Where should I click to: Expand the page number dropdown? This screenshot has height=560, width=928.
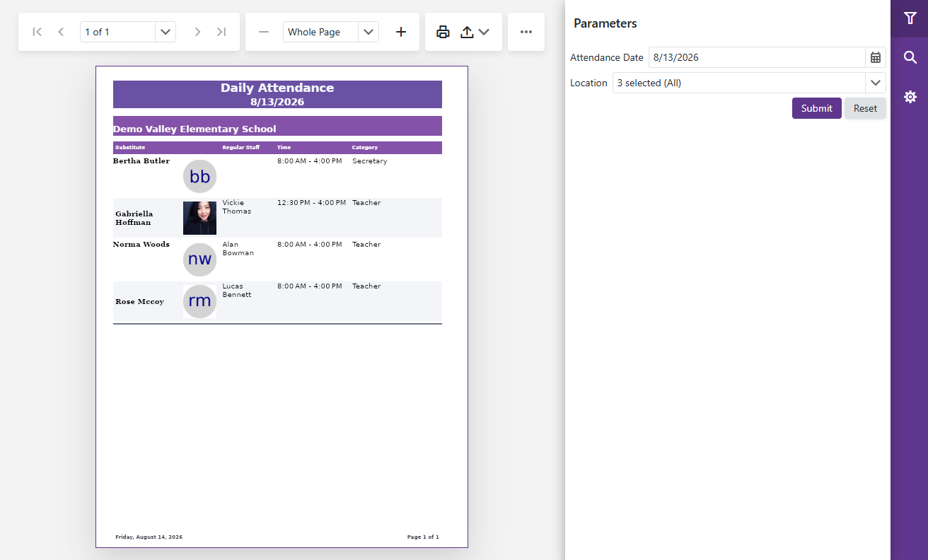tap(166, 32)
